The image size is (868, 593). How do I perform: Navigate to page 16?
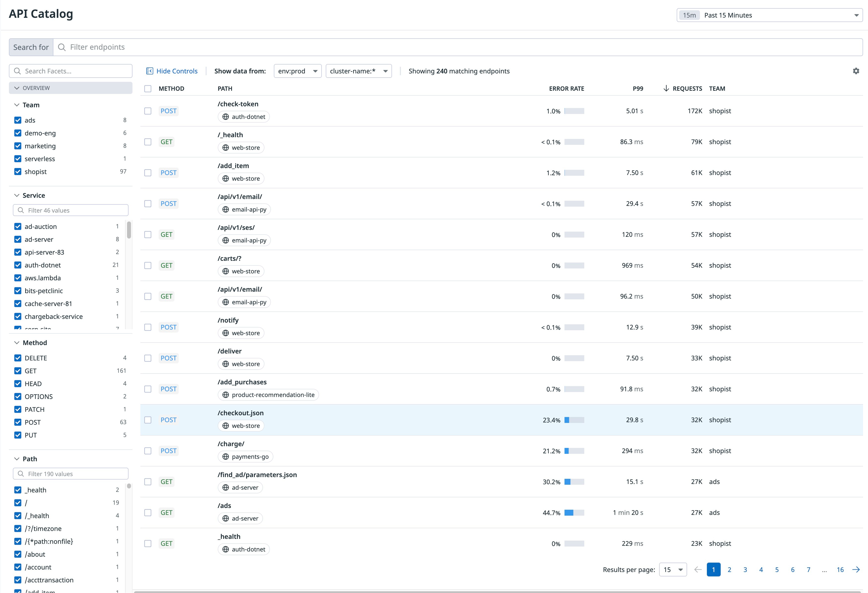tap(840, 570)
